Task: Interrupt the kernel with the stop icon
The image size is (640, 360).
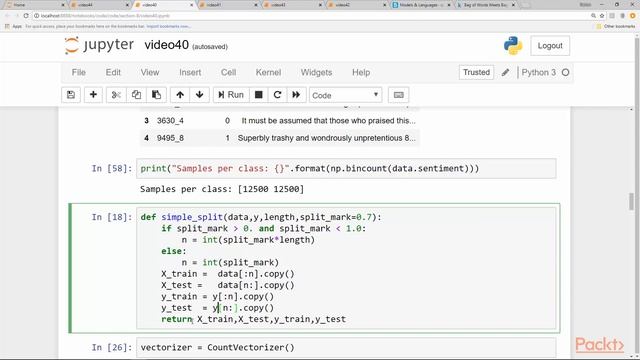Action: tap(258, 95)
